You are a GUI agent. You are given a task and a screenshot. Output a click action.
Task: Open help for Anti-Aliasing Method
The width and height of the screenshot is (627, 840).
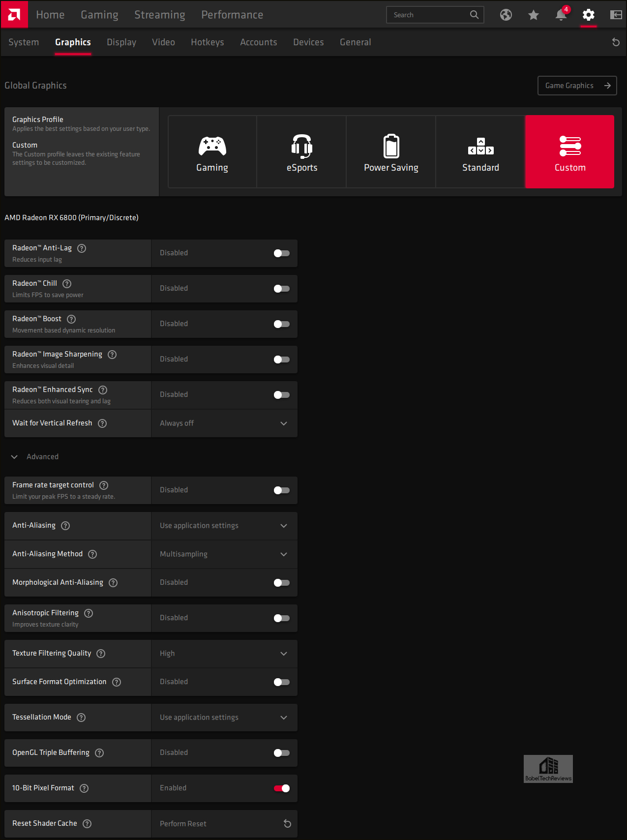tap(92, 554)
